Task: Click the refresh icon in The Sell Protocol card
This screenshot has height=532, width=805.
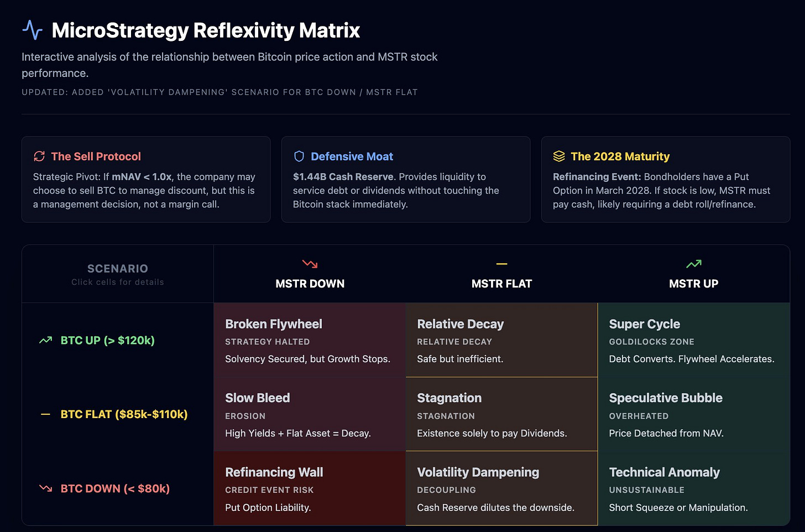Action: click(39, 157)
